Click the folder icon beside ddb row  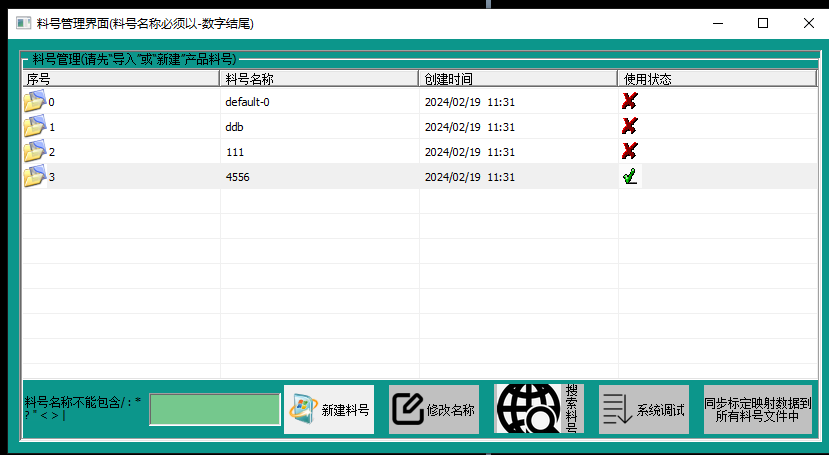[35, 126]
